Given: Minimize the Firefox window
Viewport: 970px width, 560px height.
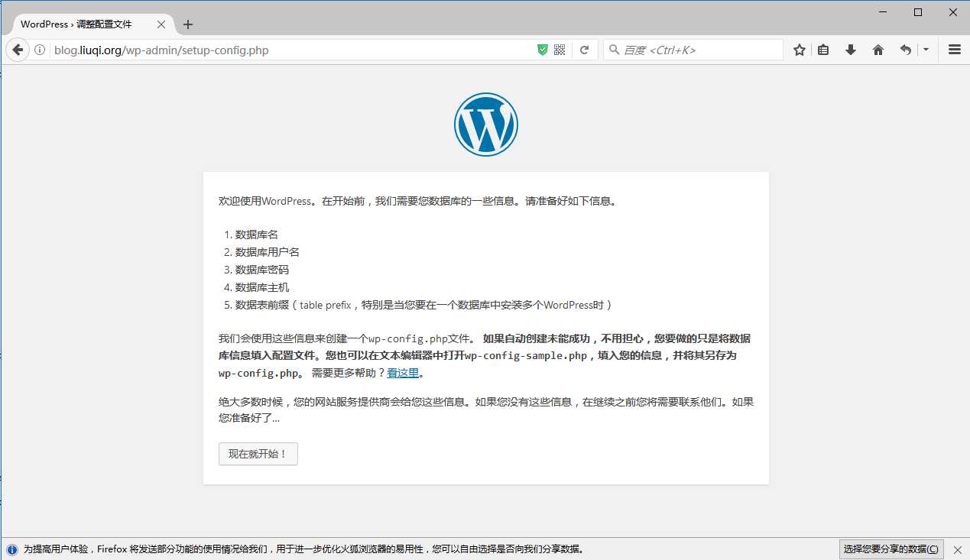Looking at the screenshot, I should (x=883, y=12).
